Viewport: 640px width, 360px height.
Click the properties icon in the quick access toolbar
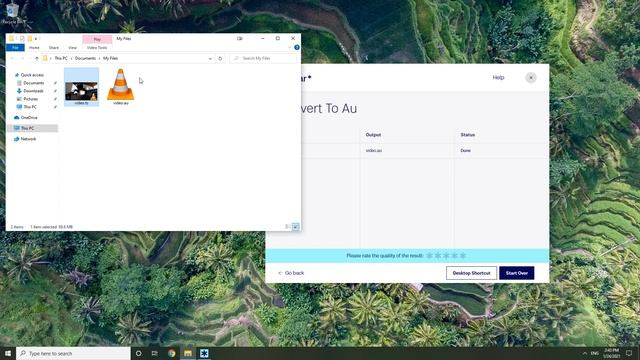pyautogui.click(x=22, y=39)
